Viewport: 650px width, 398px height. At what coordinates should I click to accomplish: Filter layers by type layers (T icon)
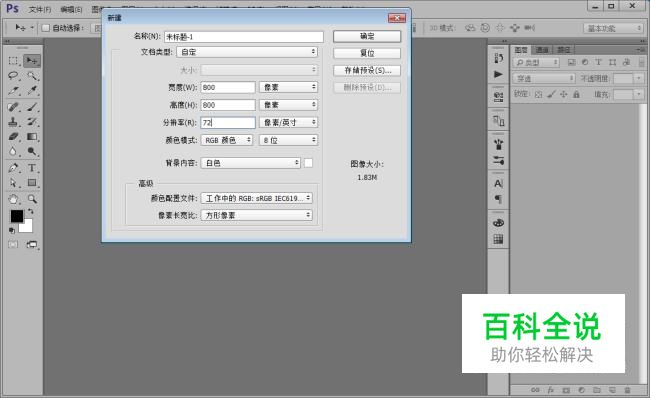coord(598,62)
